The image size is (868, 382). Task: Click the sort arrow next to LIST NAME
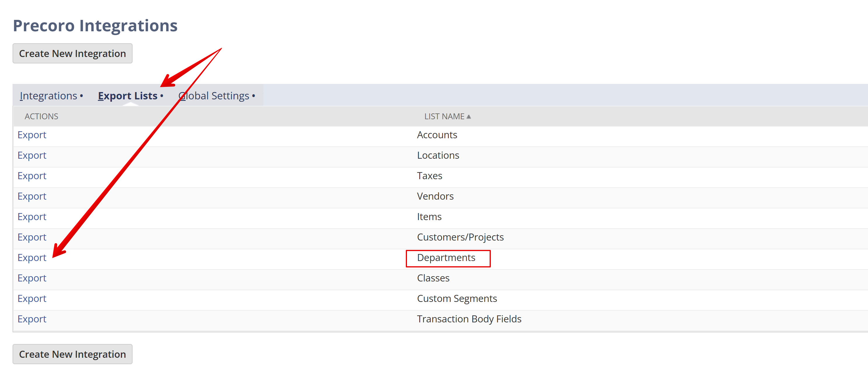pyautogui.click(x=469, y=117)
